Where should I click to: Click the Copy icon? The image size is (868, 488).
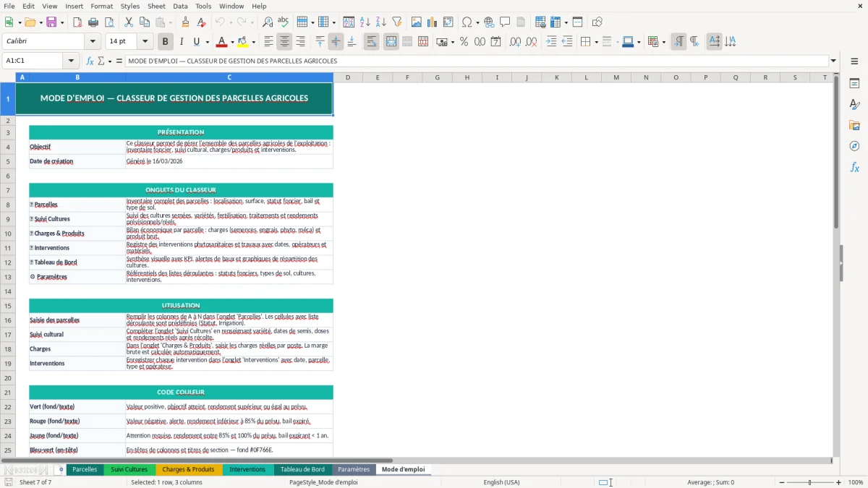pyautogui.click(x=144, y=22)
